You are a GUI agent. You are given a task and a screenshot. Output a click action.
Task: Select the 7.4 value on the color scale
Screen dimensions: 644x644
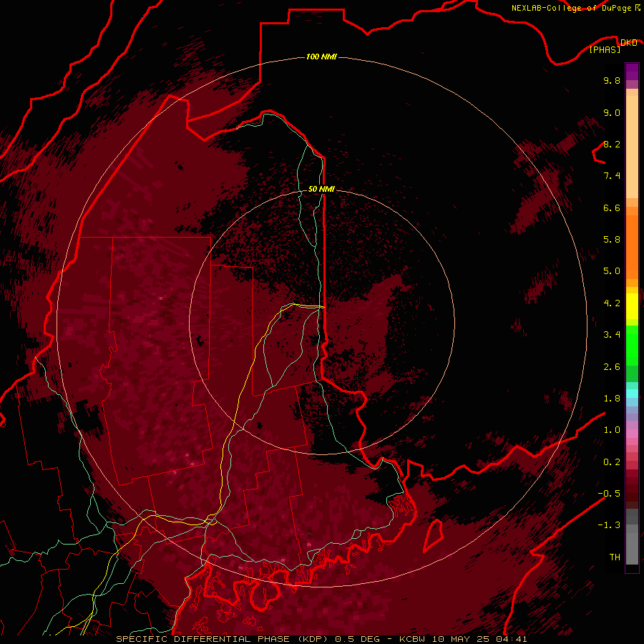612,176
